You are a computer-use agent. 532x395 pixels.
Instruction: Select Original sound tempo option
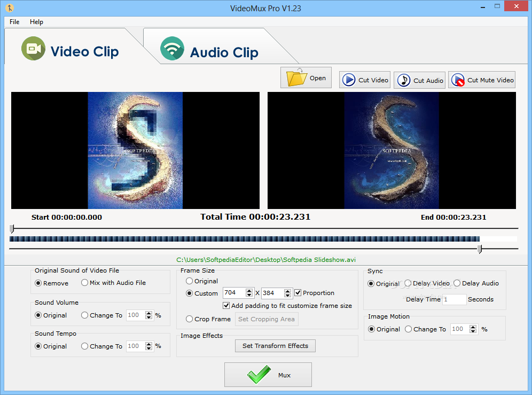pyautogui.click(x=51, y=346)
